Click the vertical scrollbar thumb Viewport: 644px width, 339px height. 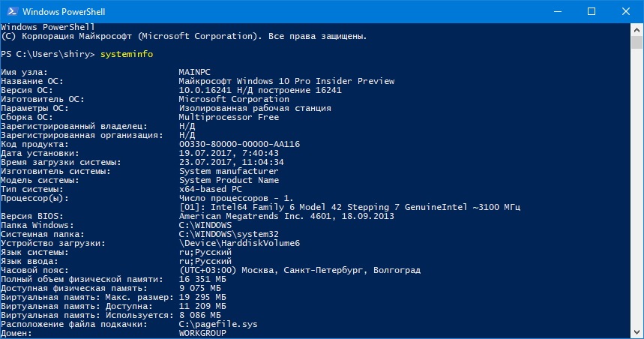637,42
